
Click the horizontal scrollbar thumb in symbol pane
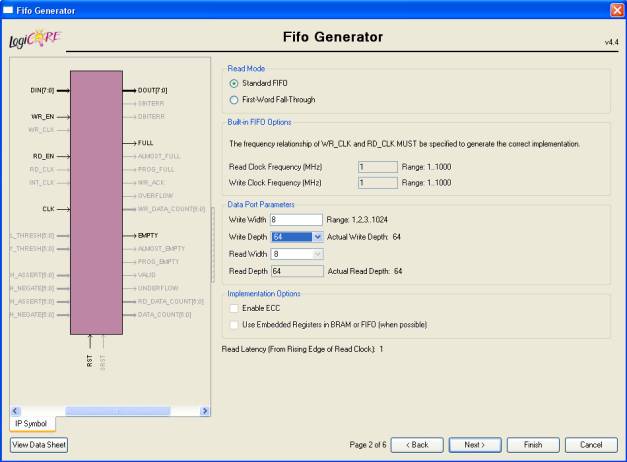[118, 411]
